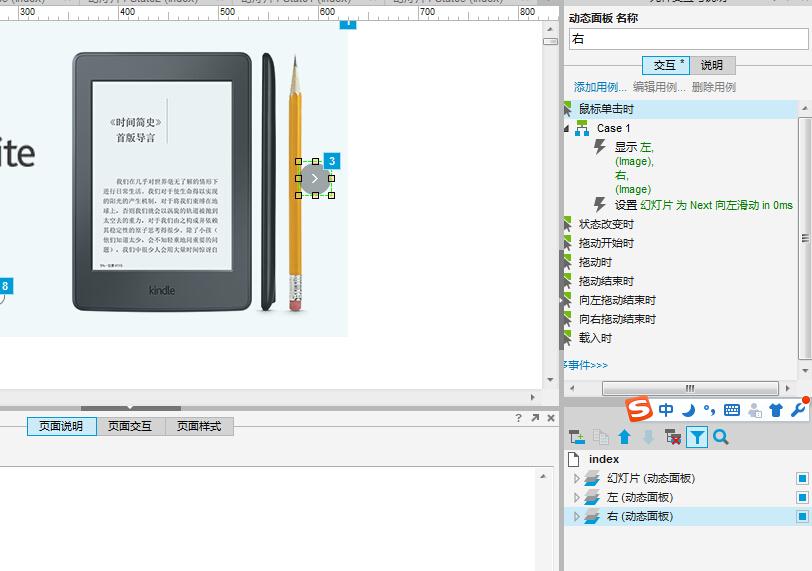Click the Sogou orange S logo
The image size is (812, 571).
coord(639,409)
